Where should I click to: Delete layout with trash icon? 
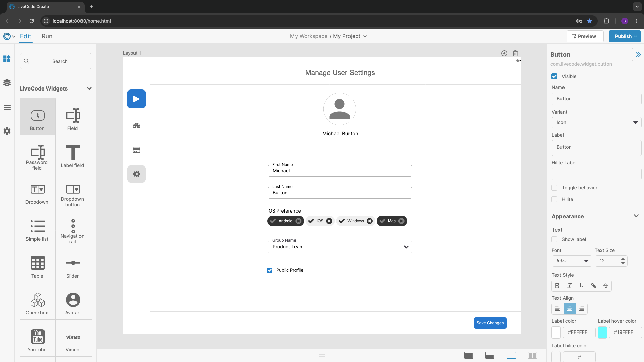coord(515,53)
